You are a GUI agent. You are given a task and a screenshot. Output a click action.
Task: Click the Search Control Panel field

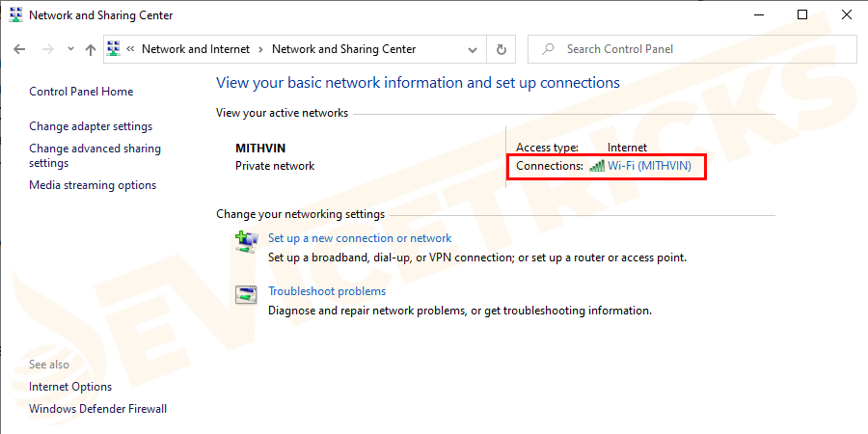(690, 49)
